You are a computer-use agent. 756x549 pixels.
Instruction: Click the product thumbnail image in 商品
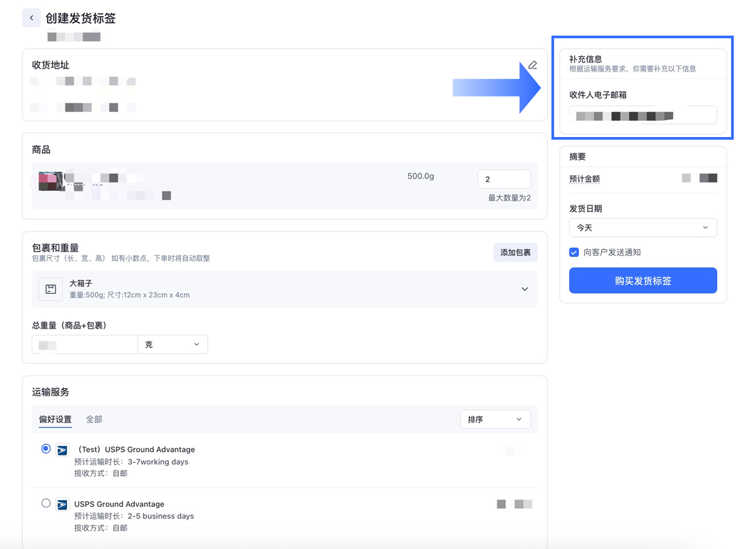pos(50,181)
